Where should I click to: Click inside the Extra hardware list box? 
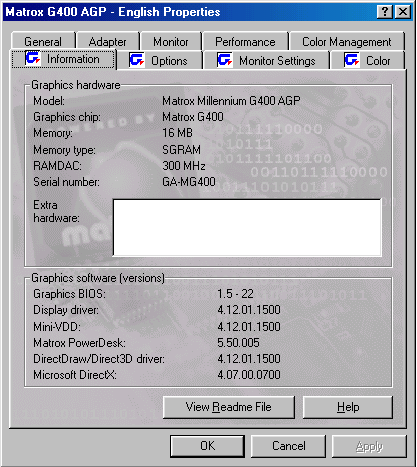(247, 227)
